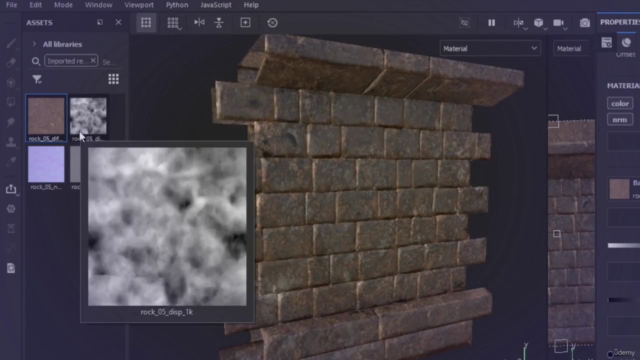Take a viewport screenshot with camera icon
The width and height of the screenshot is (640, 360).
(x=584, y=22)
